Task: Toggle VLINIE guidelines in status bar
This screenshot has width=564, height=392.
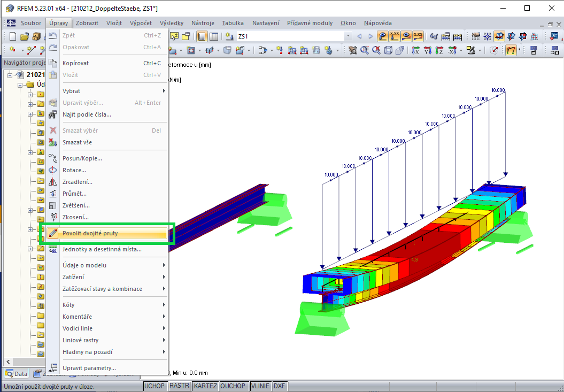Action: point(260,386)
